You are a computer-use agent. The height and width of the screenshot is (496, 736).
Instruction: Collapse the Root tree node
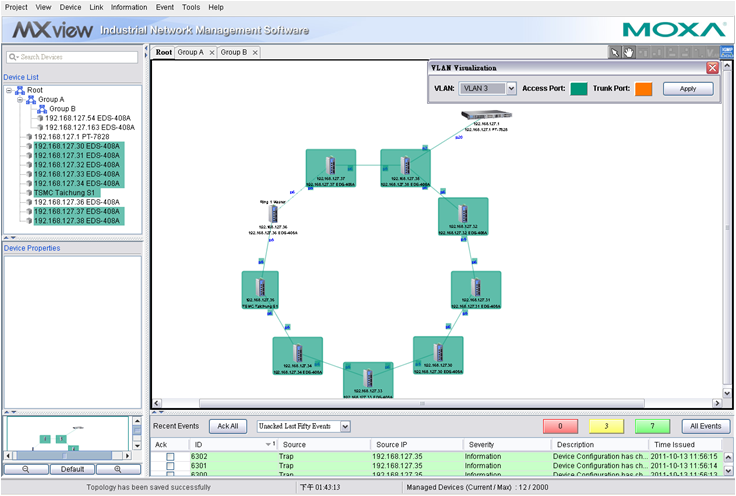(9, 90)
